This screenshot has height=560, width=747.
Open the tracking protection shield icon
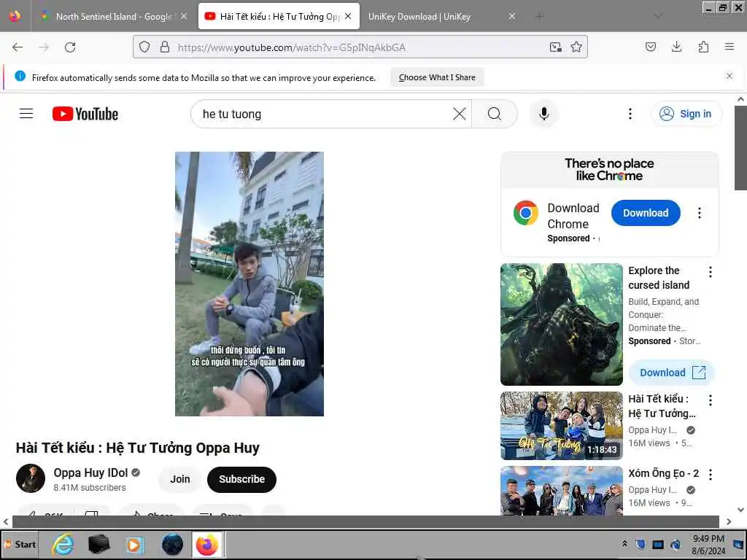(144, 47)
